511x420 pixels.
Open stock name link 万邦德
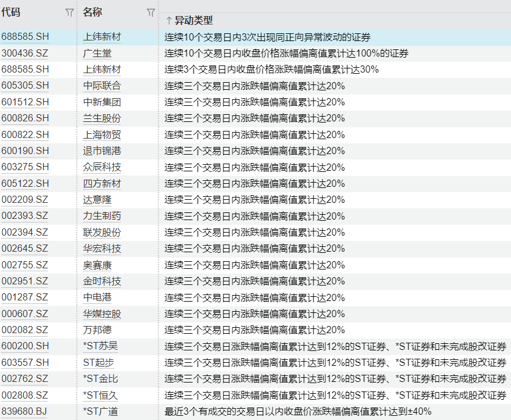pos(97,330)
